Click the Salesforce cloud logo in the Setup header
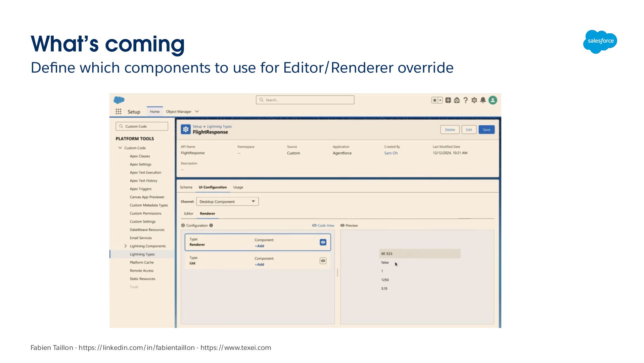Screen dimensions: 644x363 pos(119,100)
